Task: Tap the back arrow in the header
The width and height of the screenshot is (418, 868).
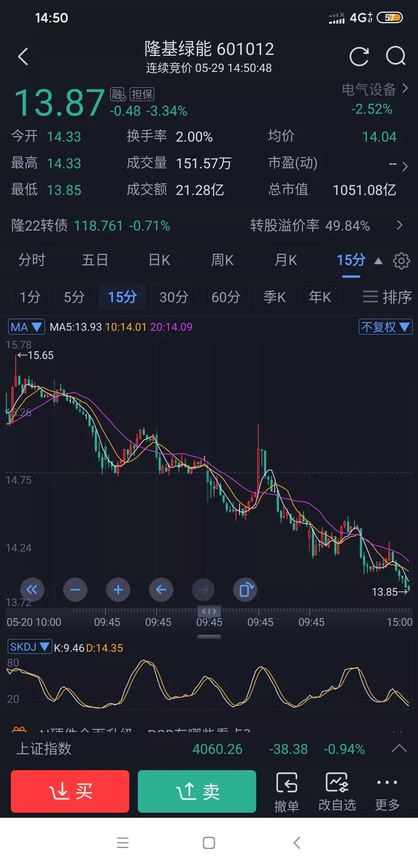Action: (23, 57)
